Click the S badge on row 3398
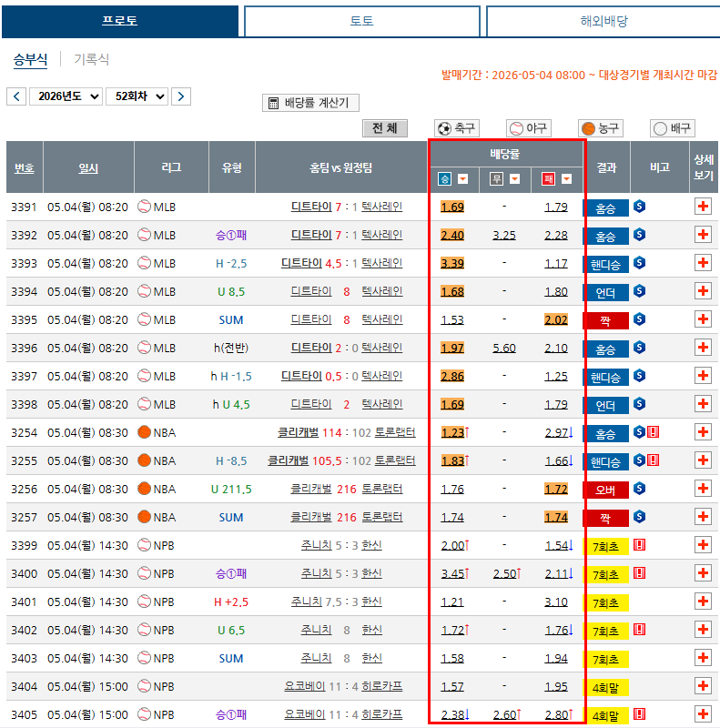 (640, 404)
